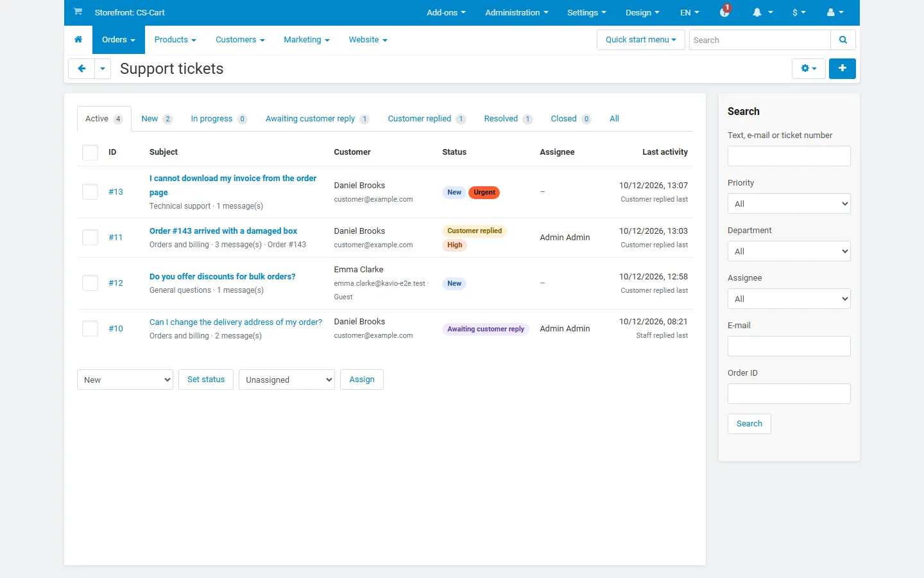Check the box for ticket #11
The height and width of the screenshot is (578, 924).
[x=90, y=238]
